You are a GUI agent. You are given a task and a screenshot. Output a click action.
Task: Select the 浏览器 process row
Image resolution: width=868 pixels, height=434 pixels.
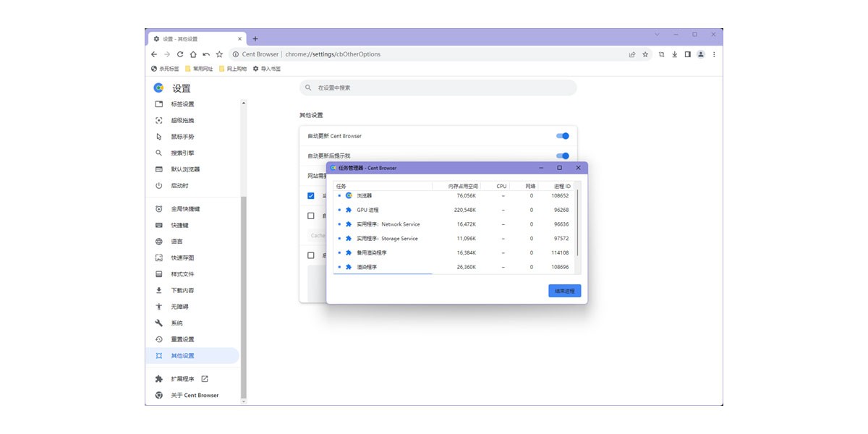coord(454,195)
